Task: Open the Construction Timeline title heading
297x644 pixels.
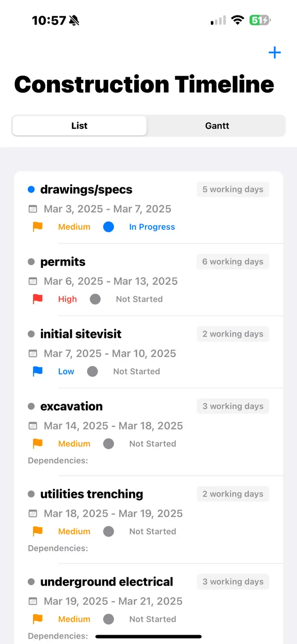Action: click(144, 84)
